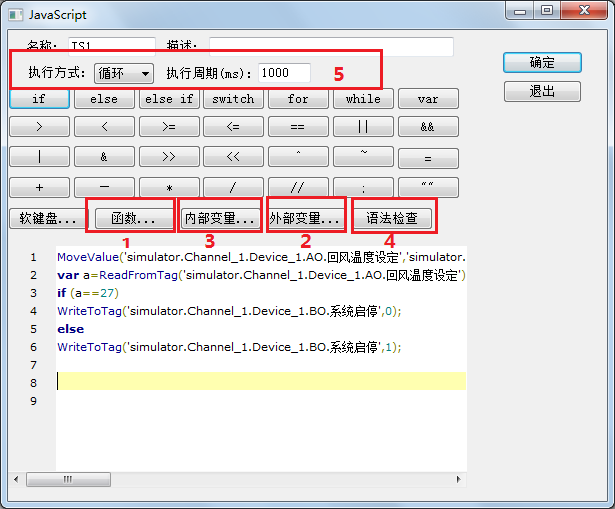
Task: Click the highlighted empty line 8
Action: click(261, 381)
